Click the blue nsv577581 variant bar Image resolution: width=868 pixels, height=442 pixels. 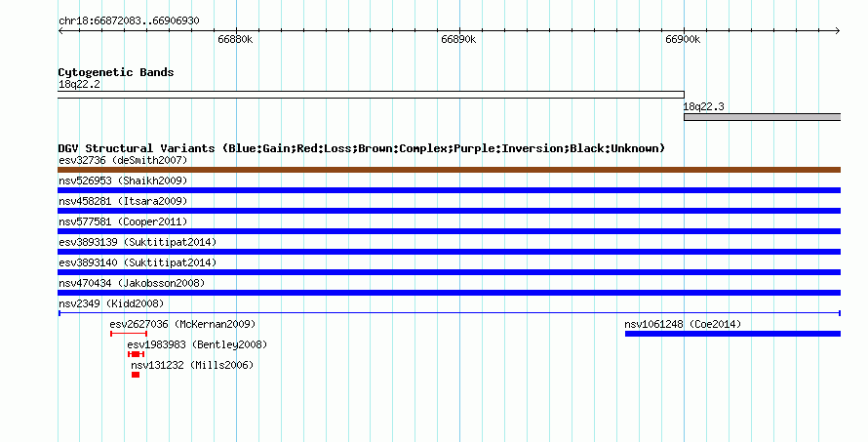(449, 231)
